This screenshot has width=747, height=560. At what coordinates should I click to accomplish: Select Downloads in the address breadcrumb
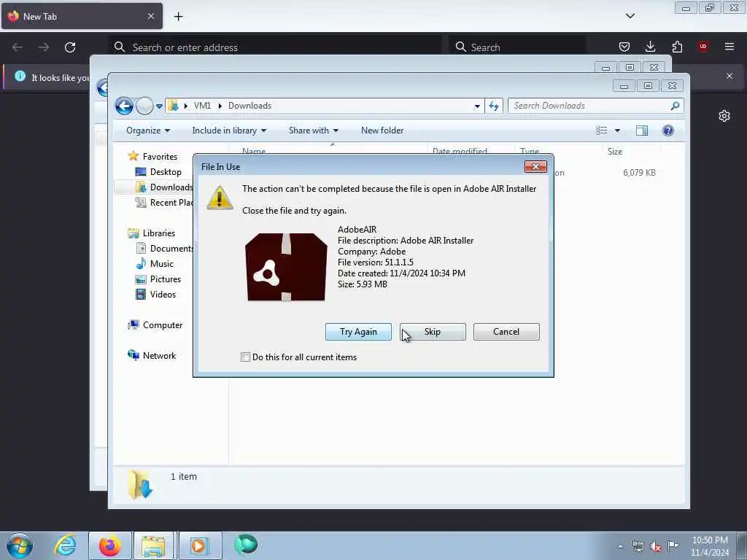click(x=249, y=106)
